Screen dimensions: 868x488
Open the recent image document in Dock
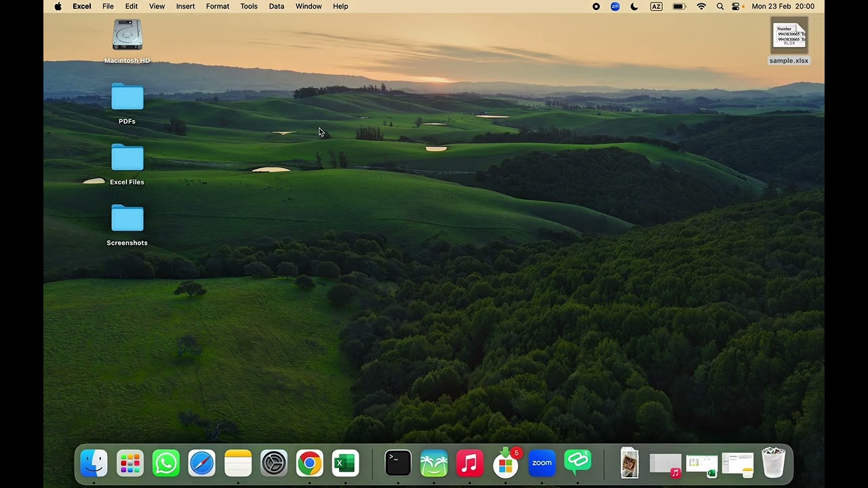click(x=629, y=464)
